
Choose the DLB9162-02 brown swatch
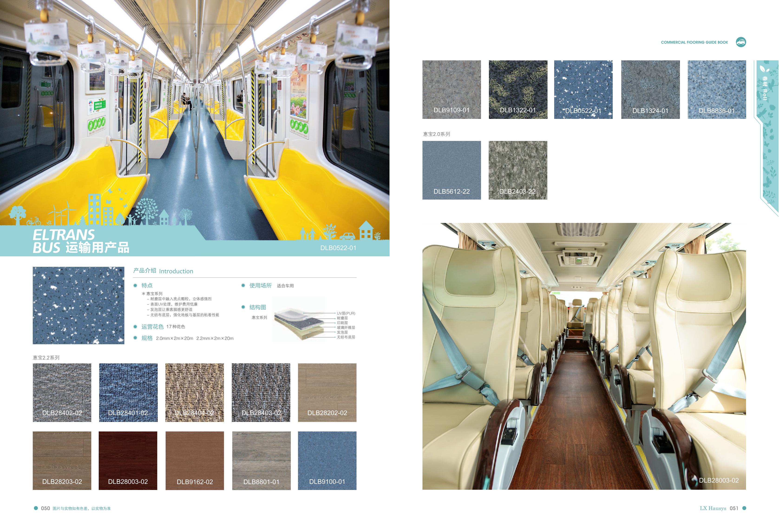[194, 461]
